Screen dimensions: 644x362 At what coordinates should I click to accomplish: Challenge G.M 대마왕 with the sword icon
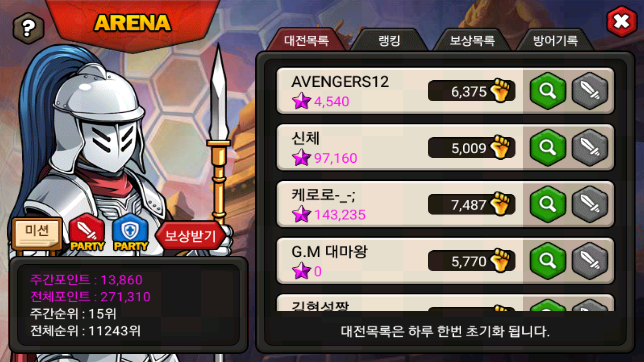pyautogui.click(x=590, y=261)
